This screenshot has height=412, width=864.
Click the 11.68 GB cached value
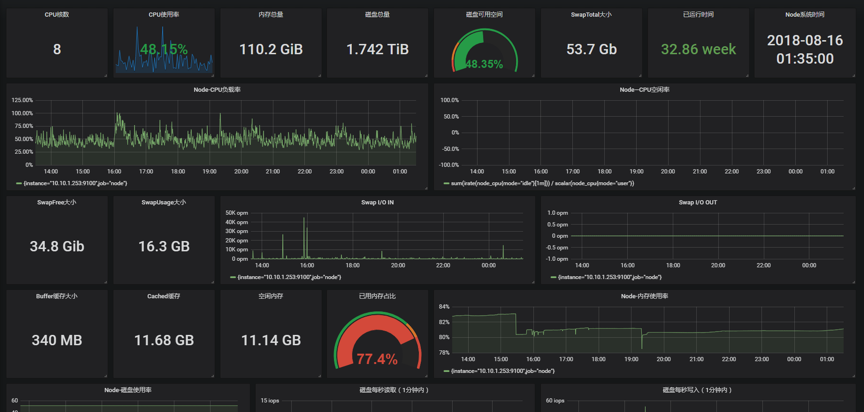coord(164,340)
